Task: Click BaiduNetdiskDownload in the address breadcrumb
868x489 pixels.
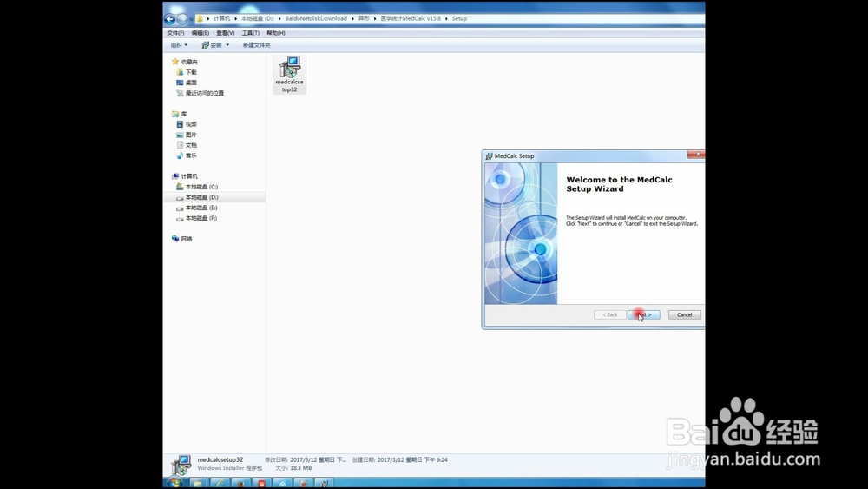Action: 316,19
